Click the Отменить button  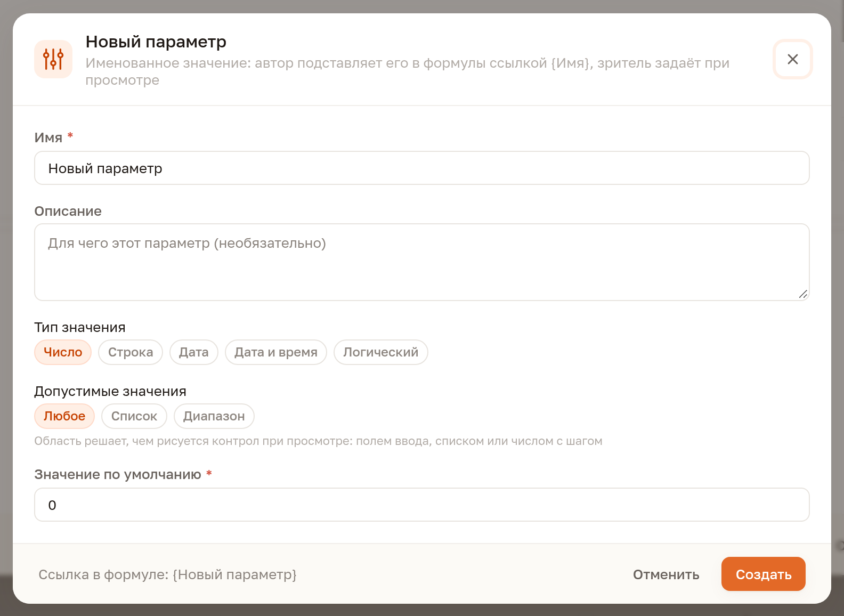tap(666, 574)
